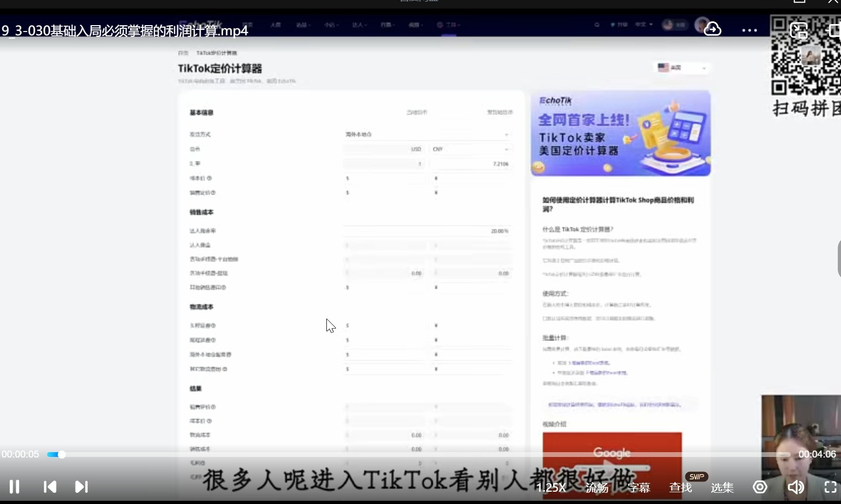Click the 00:04:06 total duration label
The height and width of the screenshot is (504, 841).
point(817,454)
